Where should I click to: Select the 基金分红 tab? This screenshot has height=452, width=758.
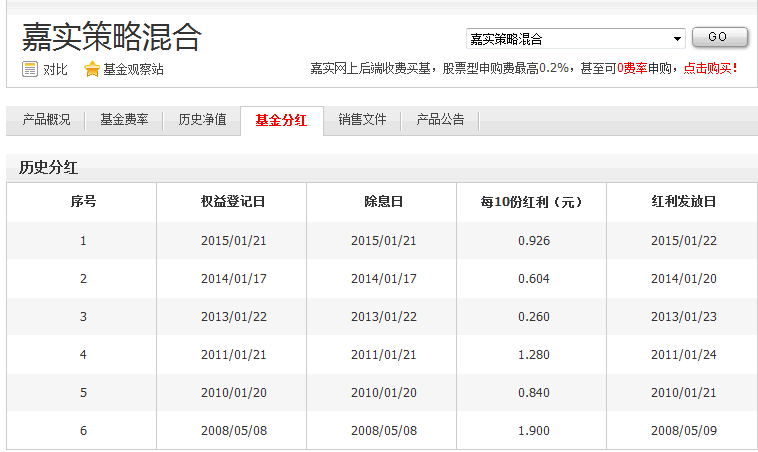pyautogui.click(x=281, y=120)
